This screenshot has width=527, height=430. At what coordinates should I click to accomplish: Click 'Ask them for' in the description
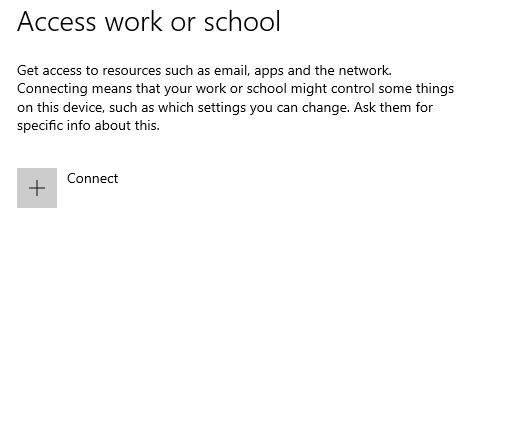[393, 108]
